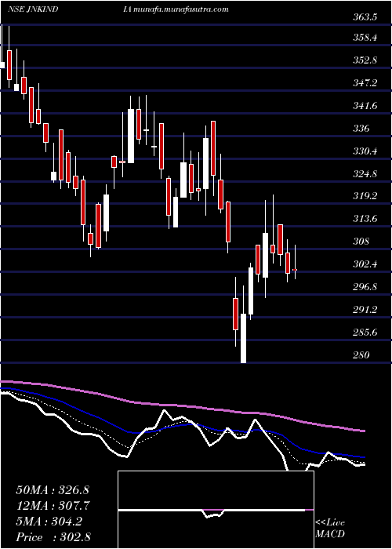Viewport: 392px width, 549px height.
Task: Select the 308 price axis label
Action: point(360,242)
